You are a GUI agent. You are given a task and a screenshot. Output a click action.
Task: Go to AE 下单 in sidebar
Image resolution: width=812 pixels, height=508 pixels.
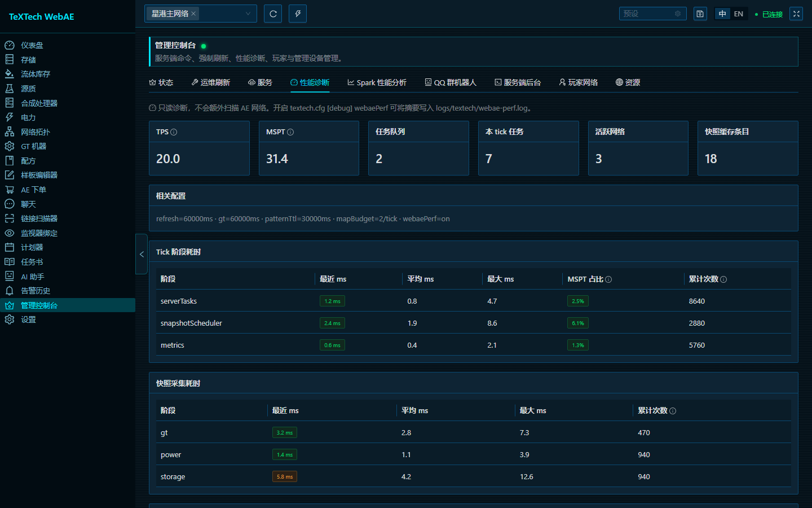click(x=68, y=190)
